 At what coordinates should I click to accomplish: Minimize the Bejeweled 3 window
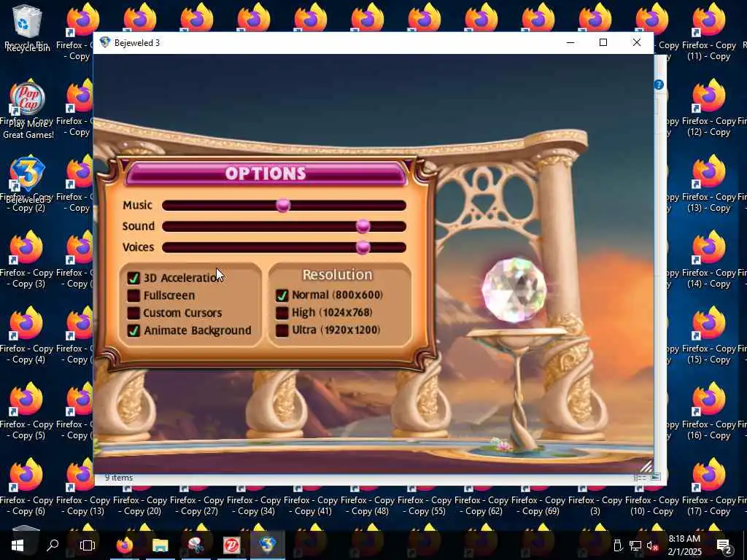(570, 42)
